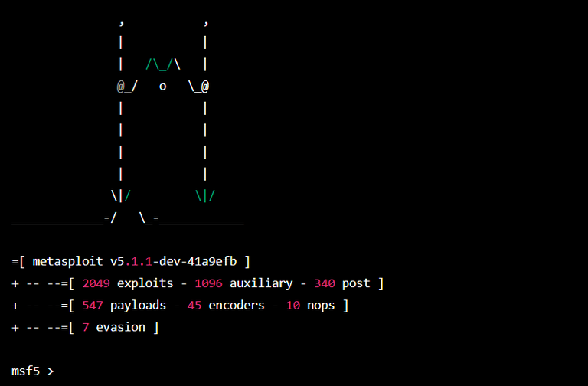
Task: Click the 1096 auxiliary count
Action: click(x=208, y=283)
